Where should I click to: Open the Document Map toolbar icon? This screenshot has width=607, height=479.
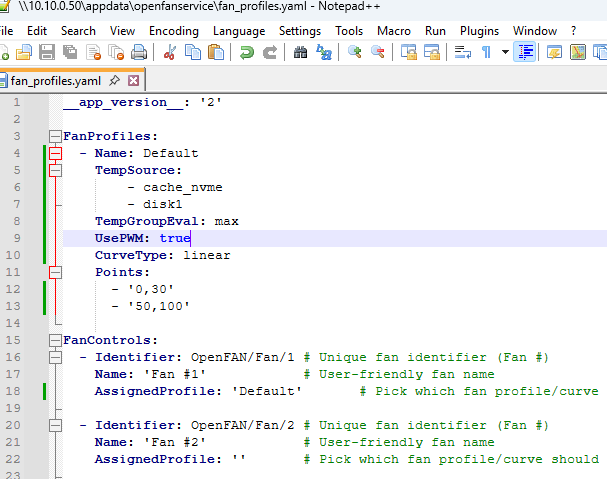click(x=578, y=52)
